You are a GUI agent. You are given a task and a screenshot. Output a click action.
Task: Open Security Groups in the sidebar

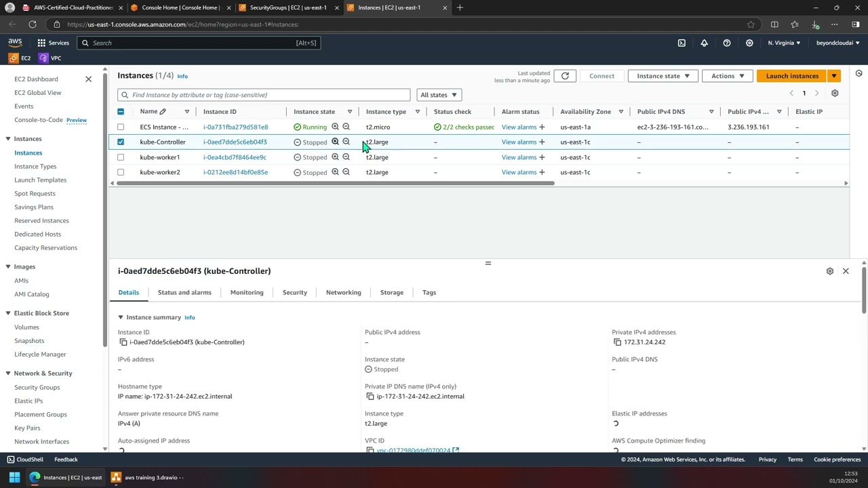coord(37,387)
